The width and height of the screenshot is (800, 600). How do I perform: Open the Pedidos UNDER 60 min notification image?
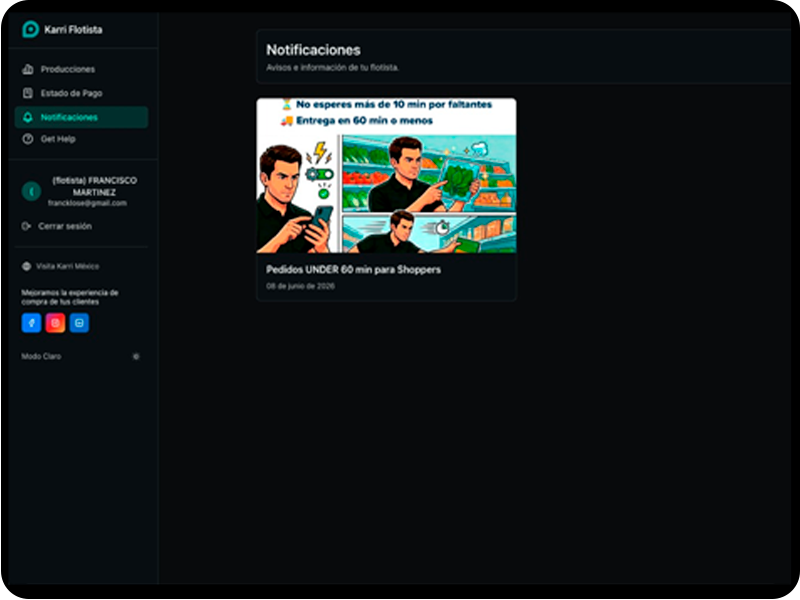pos(386,176)
